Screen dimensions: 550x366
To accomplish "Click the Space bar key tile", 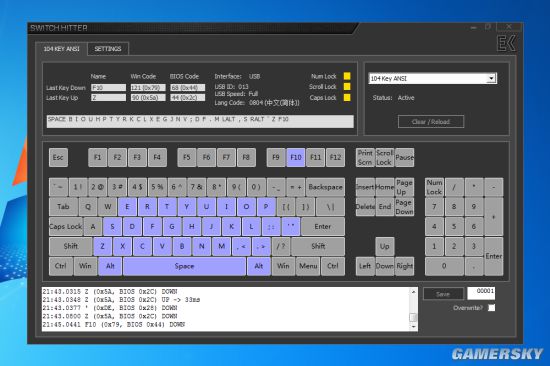I will (x=185, y=266).
